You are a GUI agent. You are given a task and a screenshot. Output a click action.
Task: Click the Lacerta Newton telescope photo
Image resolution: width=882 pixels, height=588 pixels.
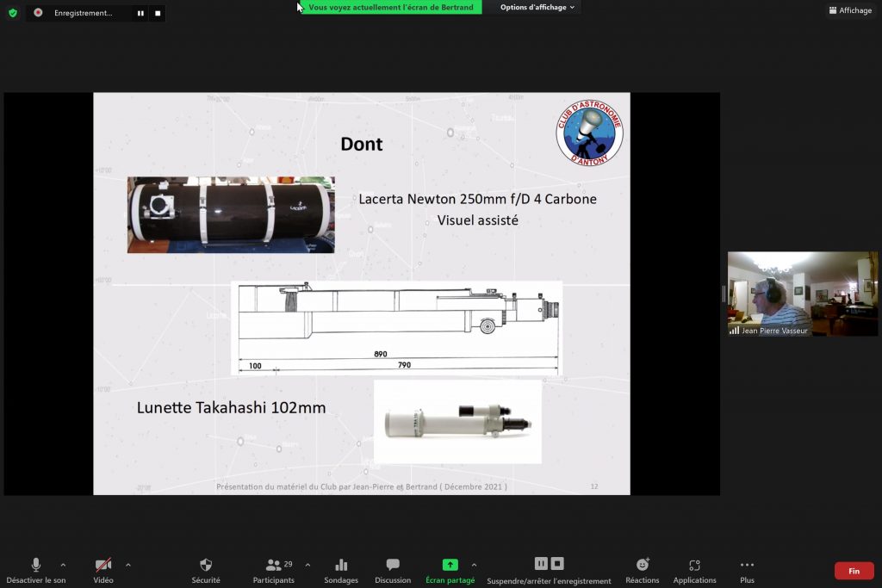pos(231,214)
